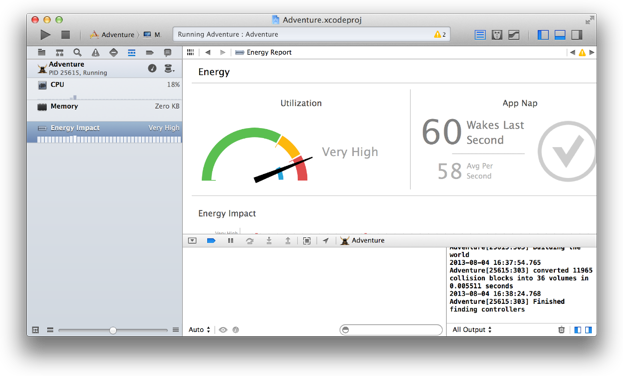
Task: Select Adventure process row PID 25615
Action: [105, 68]
